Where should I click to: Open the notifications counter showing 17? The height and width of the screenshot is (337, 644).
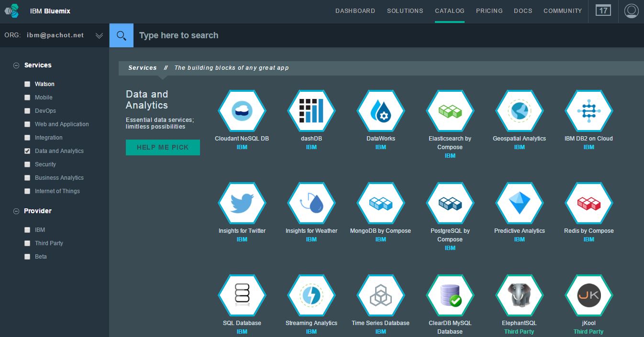[603, 10]
